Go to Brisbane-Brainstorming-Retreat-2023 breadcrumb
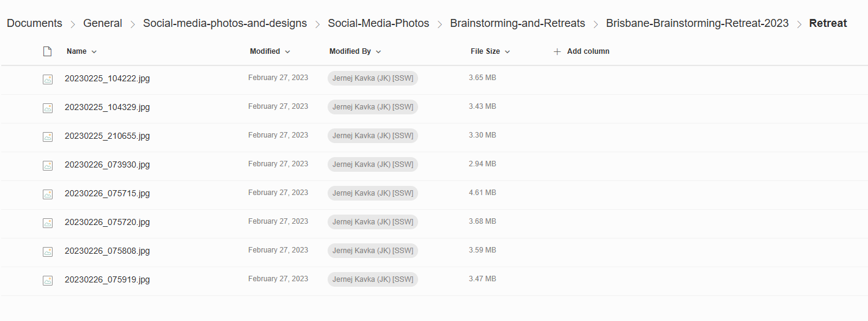This screenshot has height=321, width=868. 697,23
